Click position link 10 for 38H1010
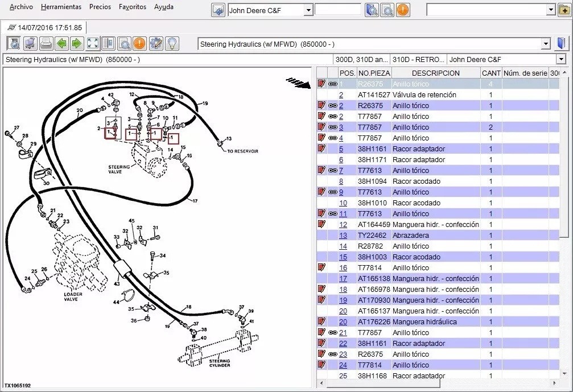573x392 pixels. [343, 203]
